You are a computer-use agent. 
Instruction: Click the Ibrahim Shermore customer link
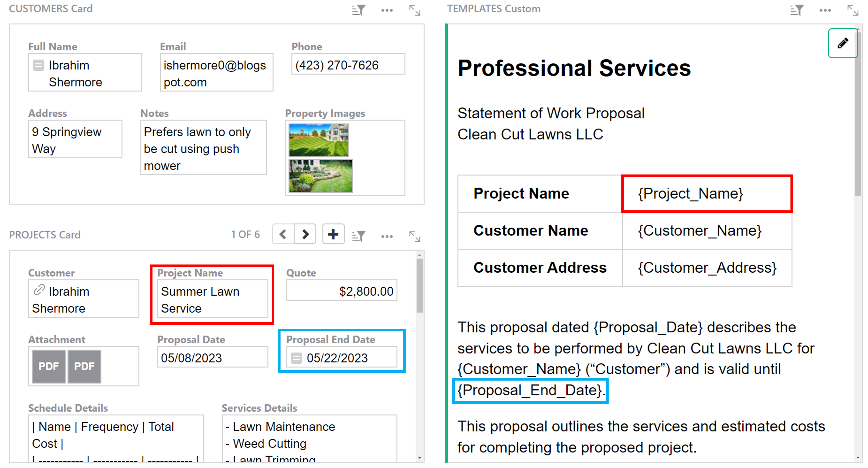click(x=69, y=291)
